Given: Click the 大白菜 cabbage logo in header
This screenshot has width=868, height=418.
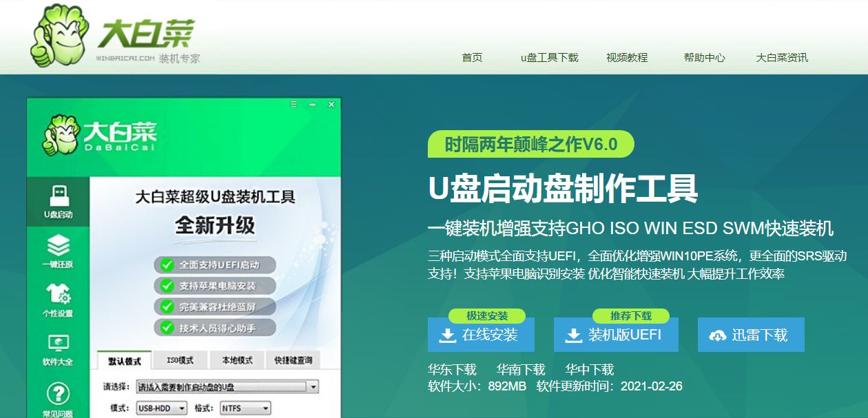Looking at the screenshot, I should click(115, 36).
